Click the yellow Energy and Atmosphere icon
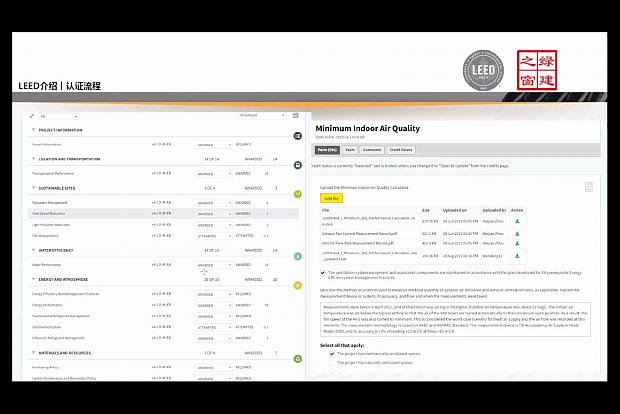Viewport: 620px width, 414px height. pyautogui.click(x=297, y=286)
